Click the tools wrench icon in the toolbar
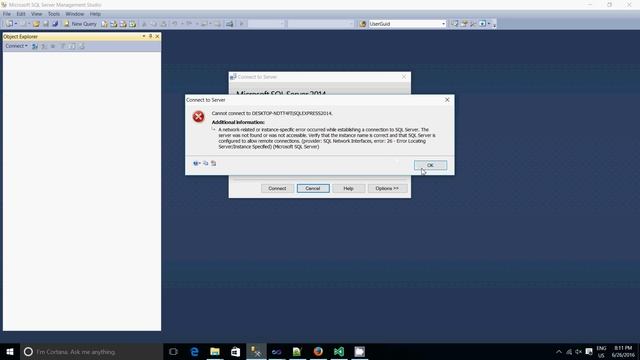This screenshot has width=640, height=360. (473, 24)
